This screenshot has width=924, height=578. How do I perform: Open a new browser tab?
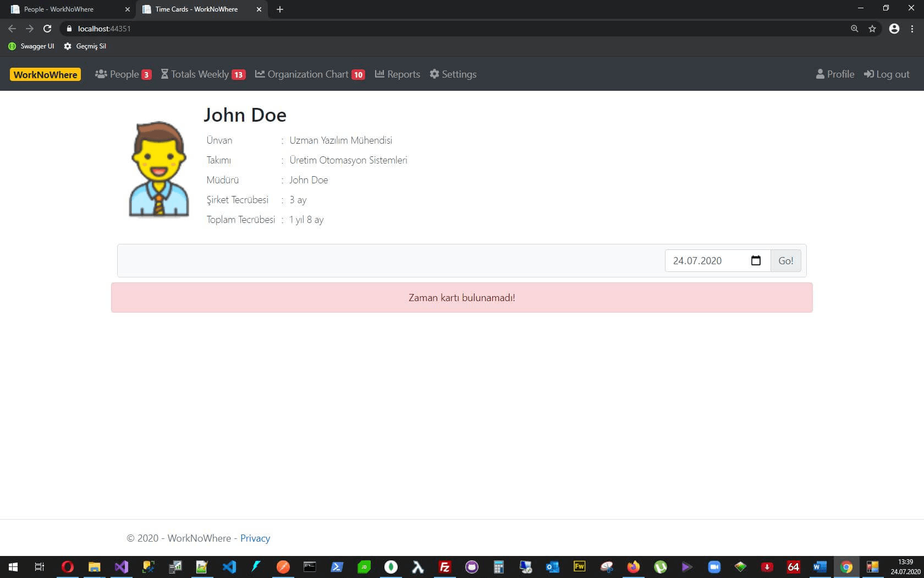point(280,9)
